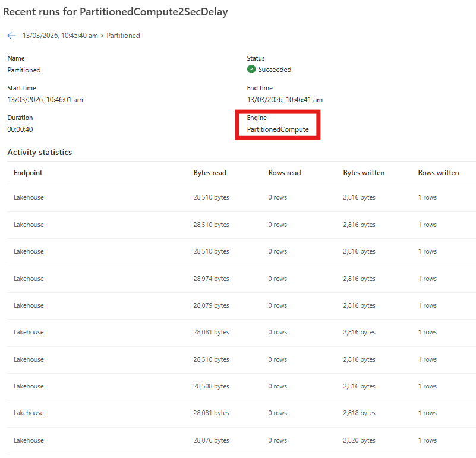Sort the table by 'Rows written' column header
The image size is (476, 458).
coord(438,173)
